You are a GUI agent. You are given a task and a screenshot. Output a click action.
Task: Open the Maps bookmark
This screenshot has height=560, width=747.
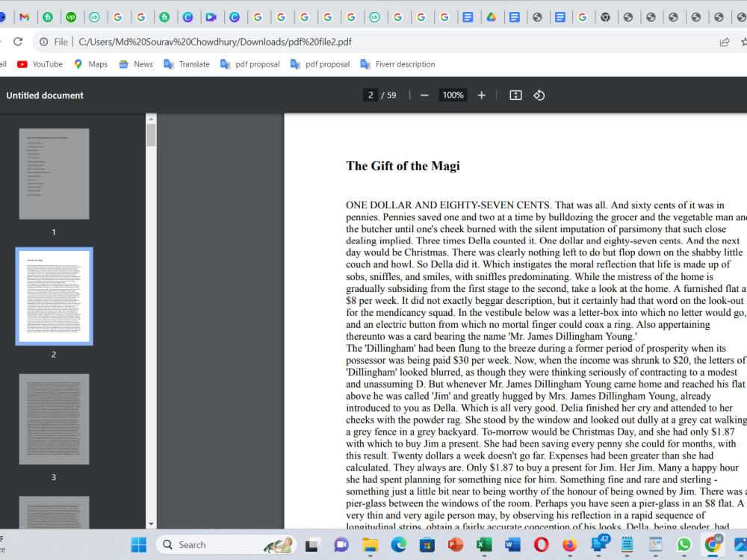(90, 64)
